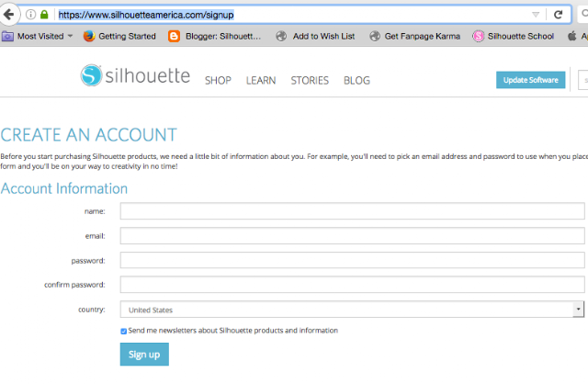Open the Add to Wish List bookmark
The height and width of the screenshot is (384, 588).
[315, 37]
